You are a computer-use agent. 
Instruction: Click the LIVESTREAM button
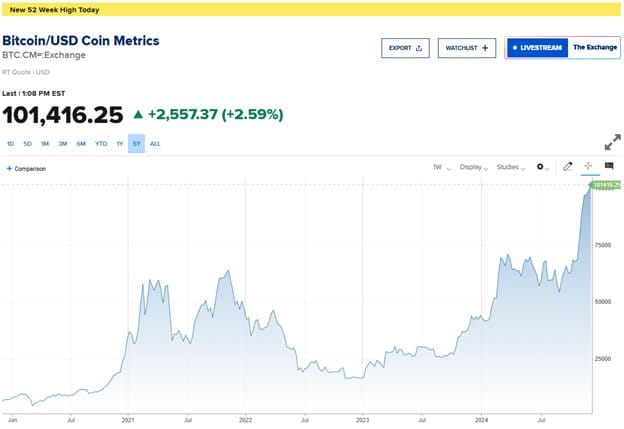pos(537,48)
